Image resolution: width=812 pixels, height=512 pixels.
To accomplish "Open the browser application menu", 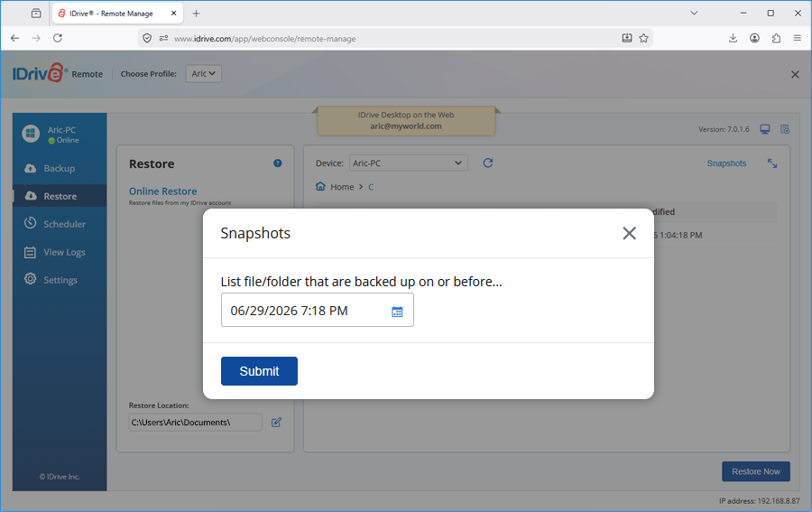I will (x=798, y=38).
